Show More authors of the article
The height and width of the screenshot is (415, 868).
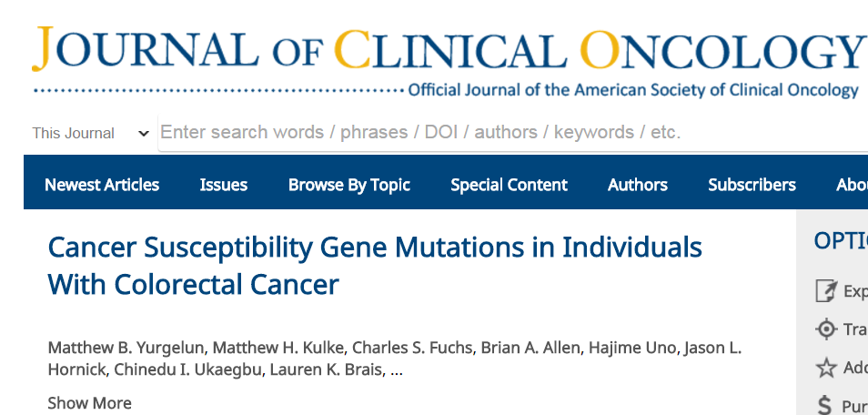click(89, 403)
